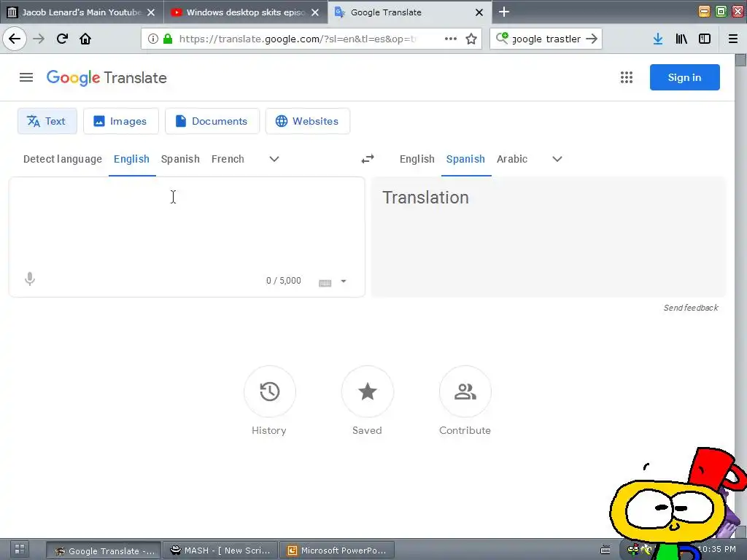Viewport: 747px width, 560px height.
Task: Swap source and target languages
Action: point(368,159)
